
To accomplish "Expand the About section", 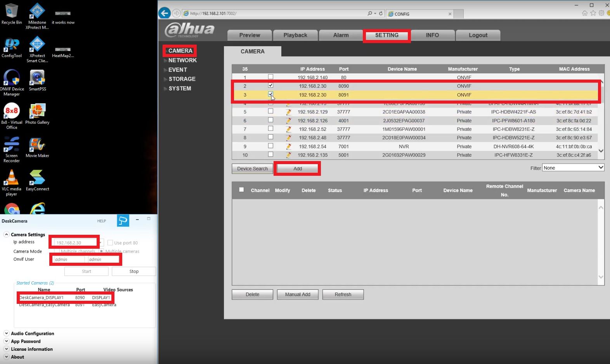I will pos(6,357).
